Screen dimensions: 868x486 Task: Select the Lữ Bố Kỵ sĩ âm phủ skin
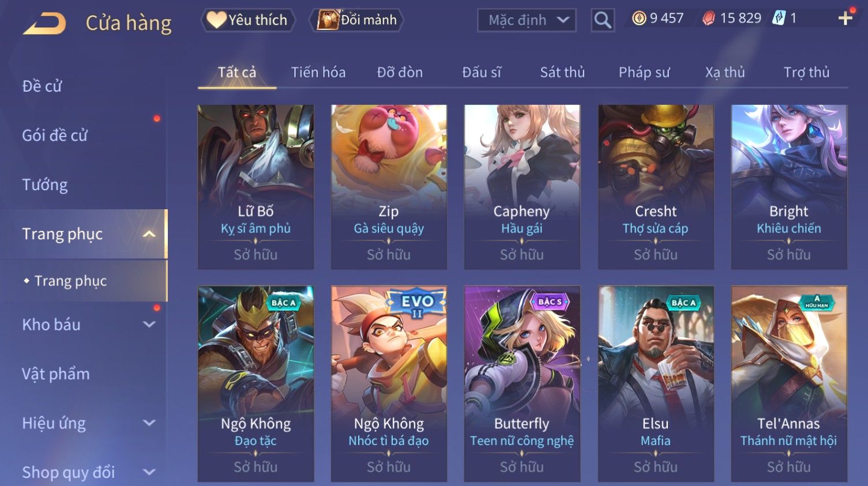[x=255, y=187]
